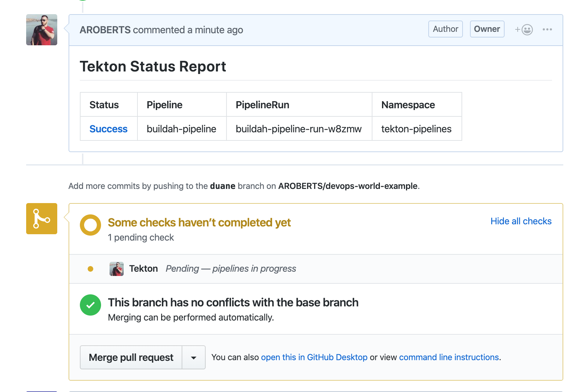The image size is (588, 392).
Task: Click 'AROBERTS/devops-world-example' repository name text
Action: (348, 186)
